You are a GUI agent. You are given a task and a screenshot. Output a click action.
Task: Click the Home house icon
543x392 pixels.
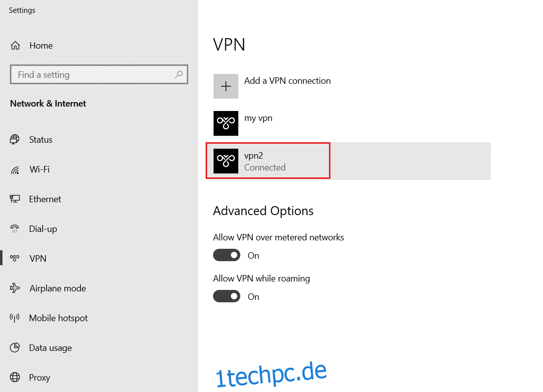(x=15, y=46)
